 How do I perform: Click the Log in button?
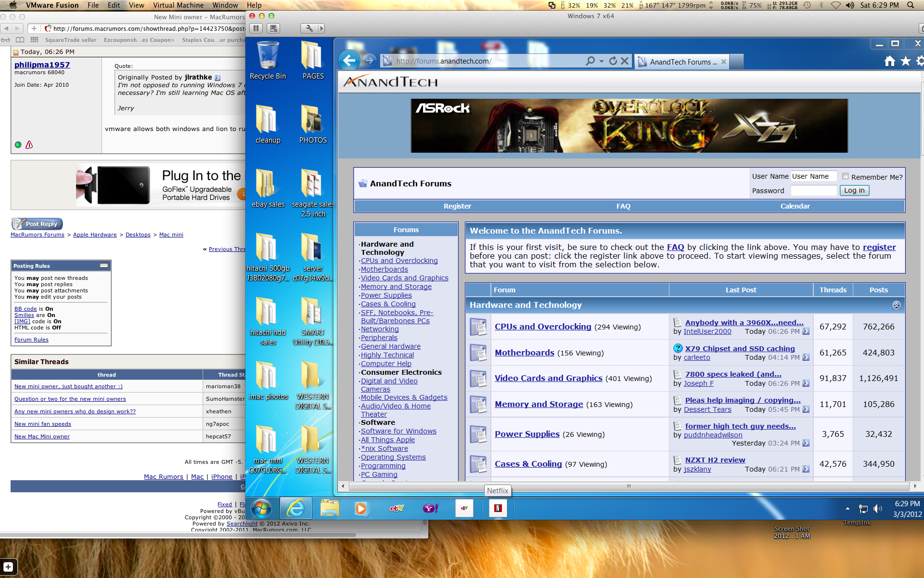coord(854,190)
